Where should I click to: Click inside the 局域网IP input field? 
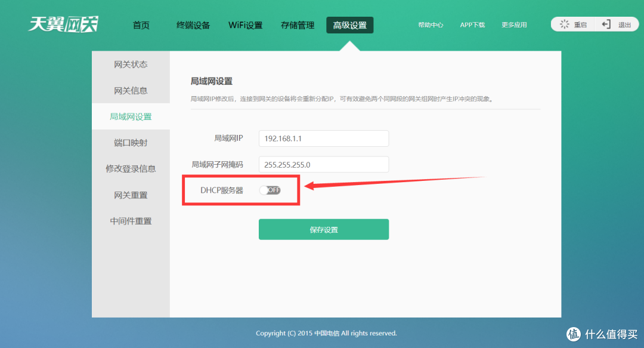click(x=323, y=138)
